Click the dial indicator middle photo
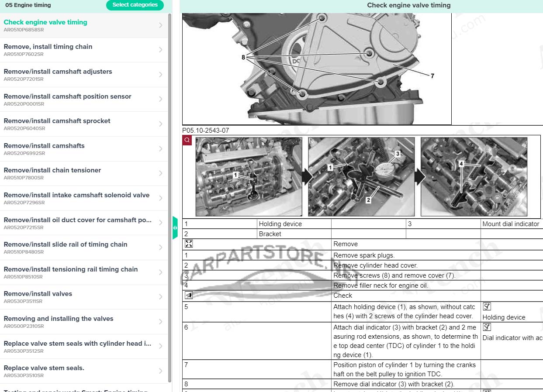 pyautogui.click(x=361, y=177)
